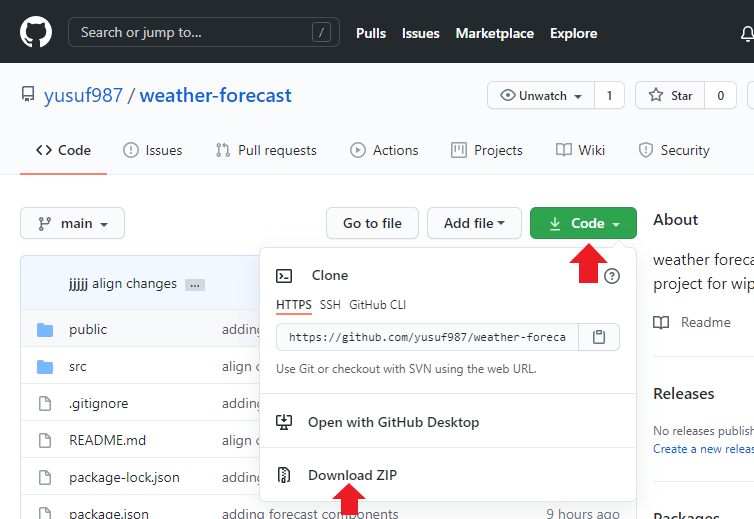This screenshot has width=754, height=519.
Task: Open the Security tab
Action: 674,151
